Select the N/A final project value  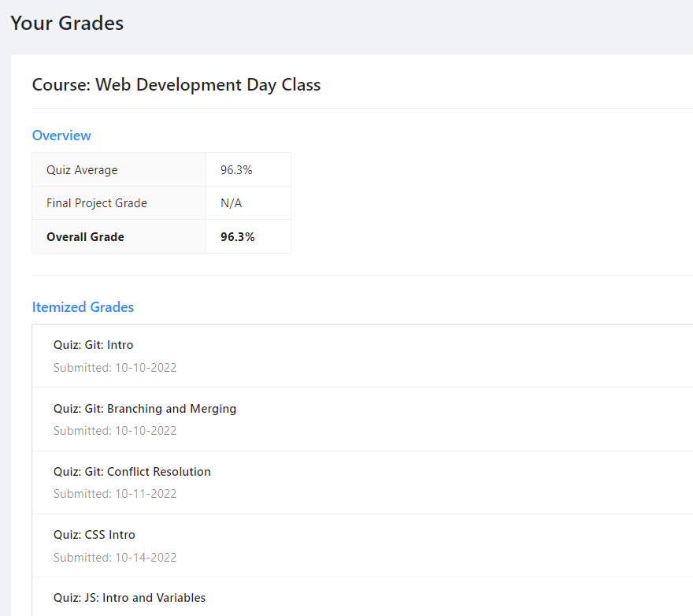(232, 203)
